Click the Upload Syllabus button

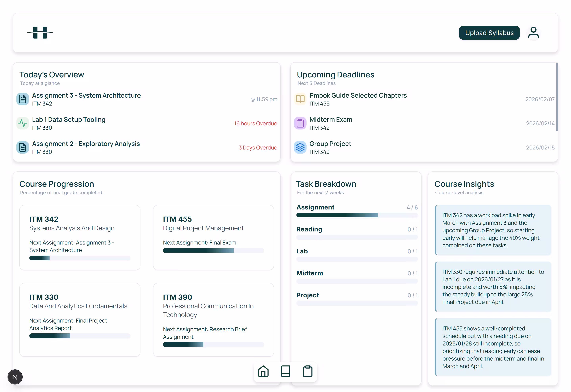[489, 32]
